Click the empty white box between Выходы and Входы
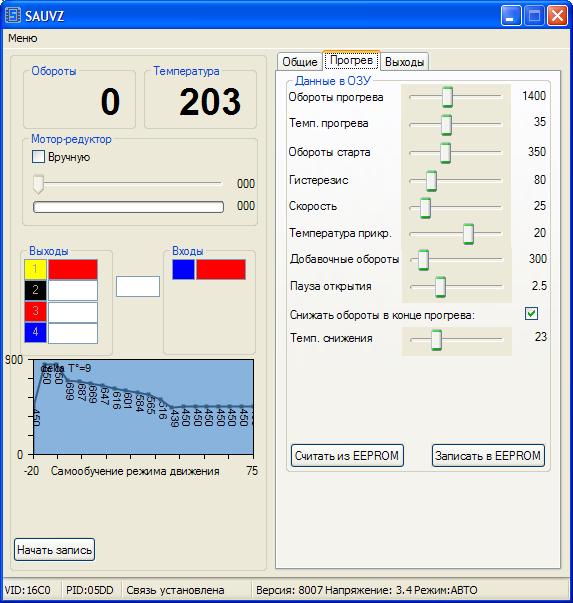Screen dimensions: 573x603 (138, 287)
